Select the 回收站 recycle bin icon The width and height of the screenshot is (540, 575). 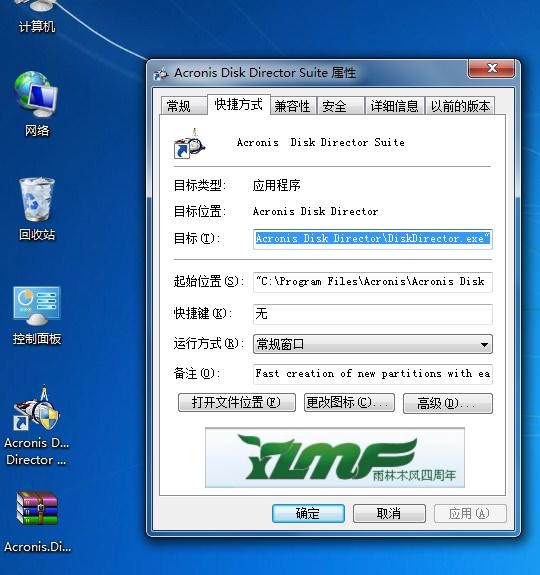coord(37,208)
